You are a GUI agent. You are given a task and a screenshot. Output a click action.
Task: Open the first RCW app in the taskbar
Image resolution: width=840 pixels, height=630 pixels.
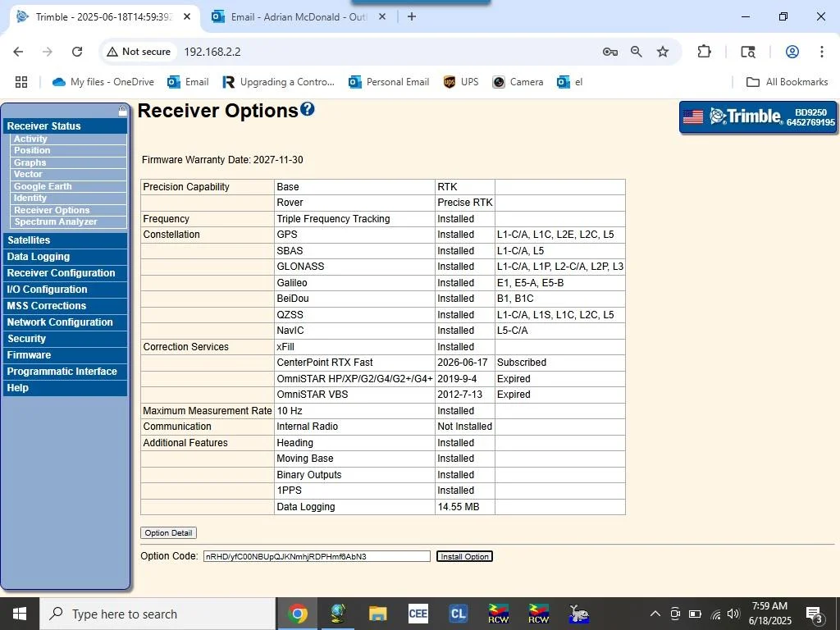point(498,614)
